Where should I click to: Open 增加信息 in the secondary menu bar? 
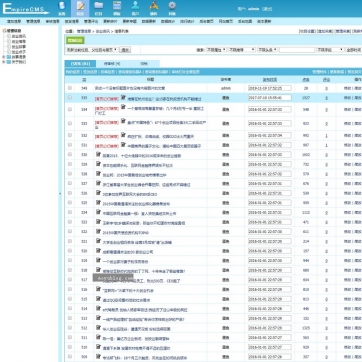pyautogui.click(x=14, y=21)
